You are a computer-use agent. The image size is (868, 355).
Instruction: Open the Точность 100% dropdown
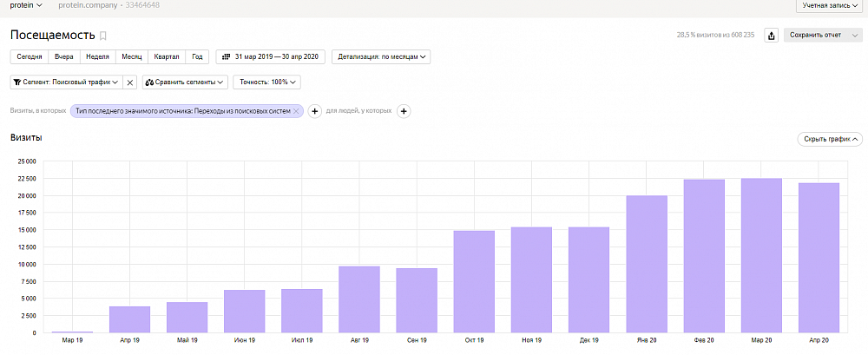[266, 82]
